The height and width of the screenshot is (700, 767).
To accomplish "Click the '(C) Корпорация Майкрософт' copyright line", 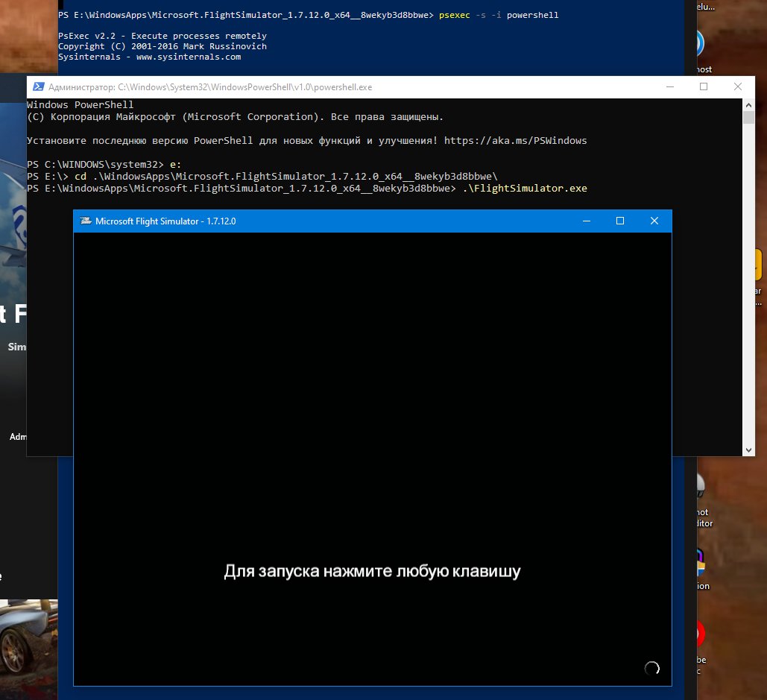I will [236, 117].
